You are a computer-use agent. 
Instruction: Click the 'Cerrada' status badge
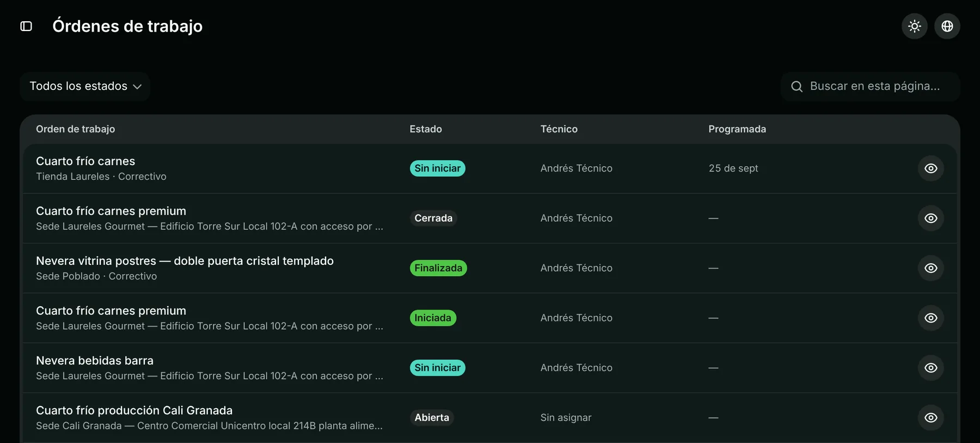(x=433, y=218)
